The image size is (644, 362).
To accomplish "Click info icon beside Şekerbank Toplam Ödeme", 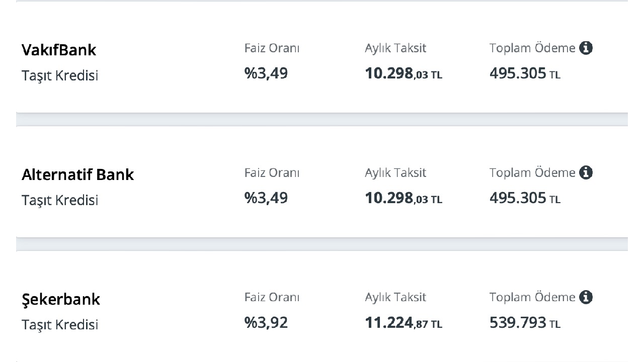I will click(586, 298).
